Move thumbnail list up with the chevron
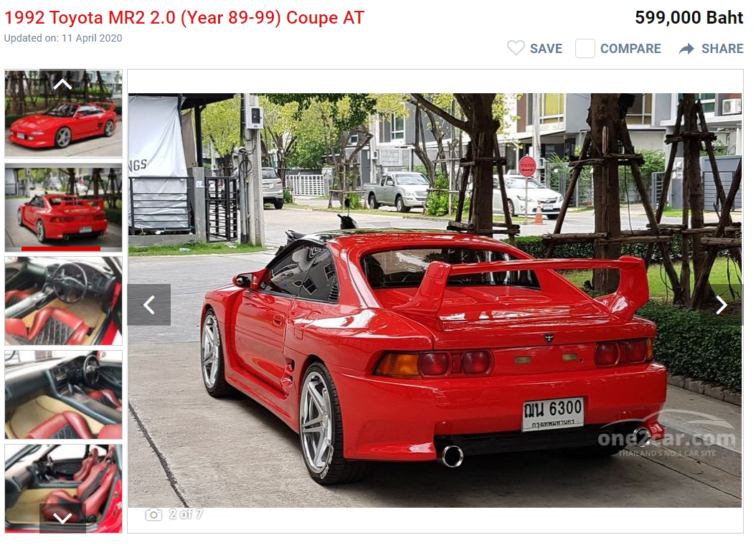The width and height of the screenshot is (756, 545). click(62, 85)
